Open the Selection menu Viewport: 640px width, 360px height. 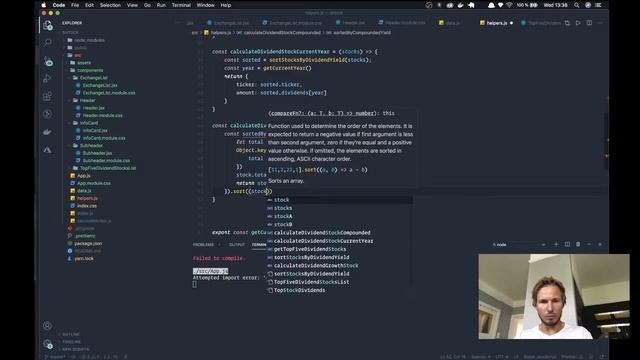point(110,5)
